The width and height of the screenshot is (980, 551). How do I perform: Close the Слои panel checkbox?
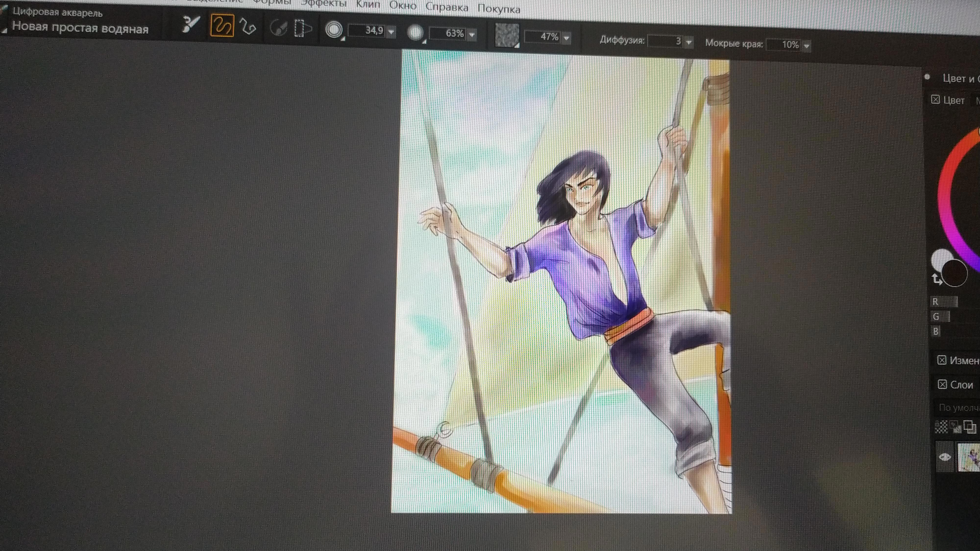click(x=942, y=384)
